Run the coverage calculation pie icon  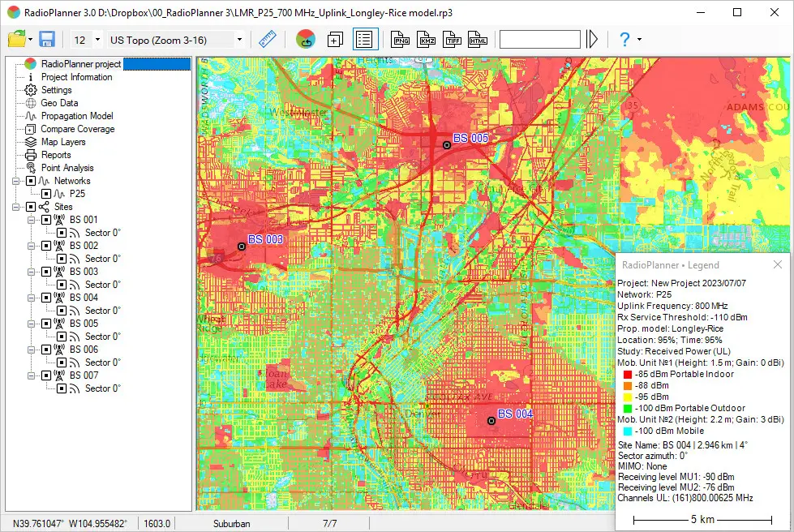(x=305, y=39)
